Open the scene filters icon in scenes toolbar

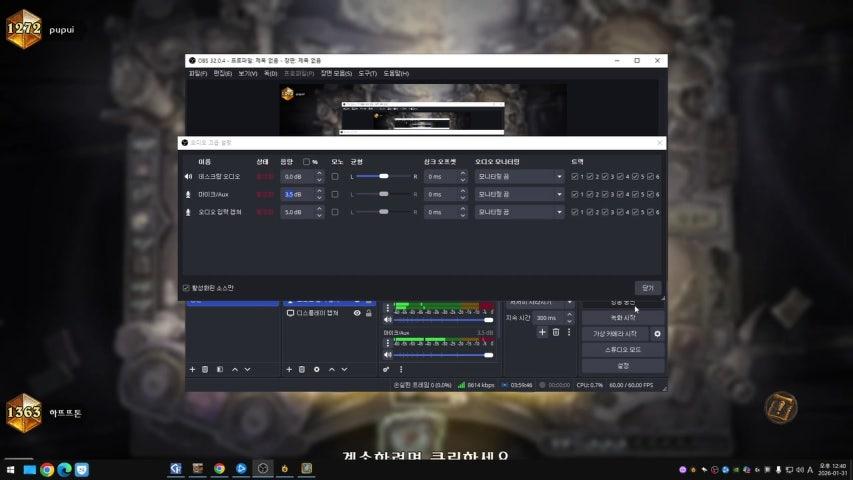pos(220,370)
